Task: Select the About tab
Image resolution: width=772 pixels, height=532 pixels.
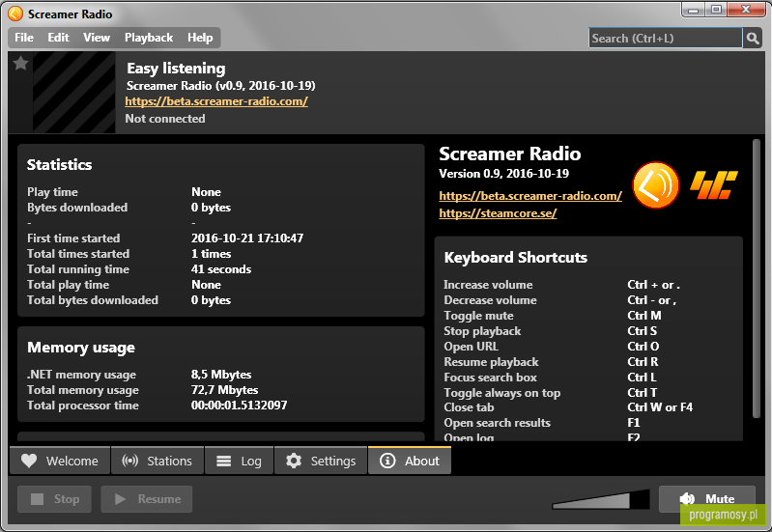Action: (x=410, y=461)
